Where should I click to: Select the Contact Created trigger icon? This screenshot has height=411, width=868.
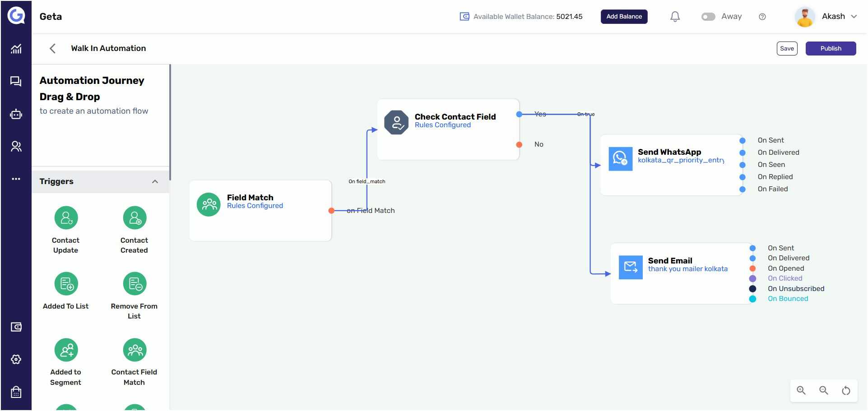tap(135, 218)
